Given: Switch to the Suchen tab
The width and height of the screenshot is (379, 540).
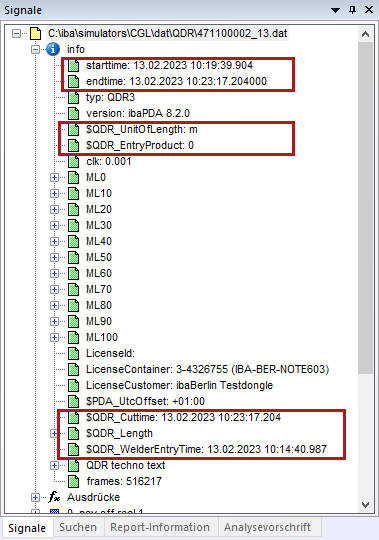Looking at the screenshot, I should coord(78,527).
